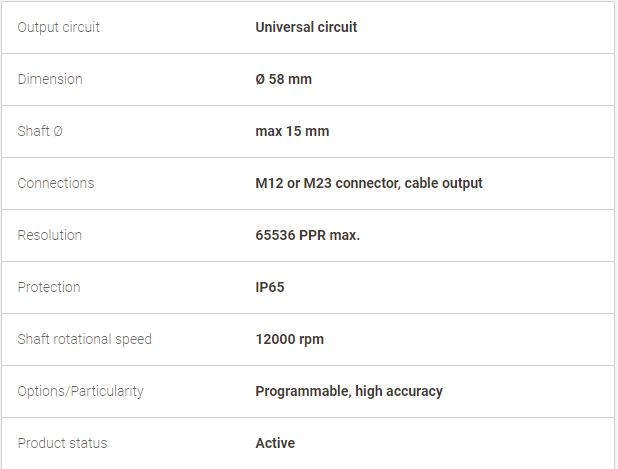The height and width of the screenshot is (469, 618).
Task: Click 'Programmable, high accuracy' text
Action: (349, 391)
